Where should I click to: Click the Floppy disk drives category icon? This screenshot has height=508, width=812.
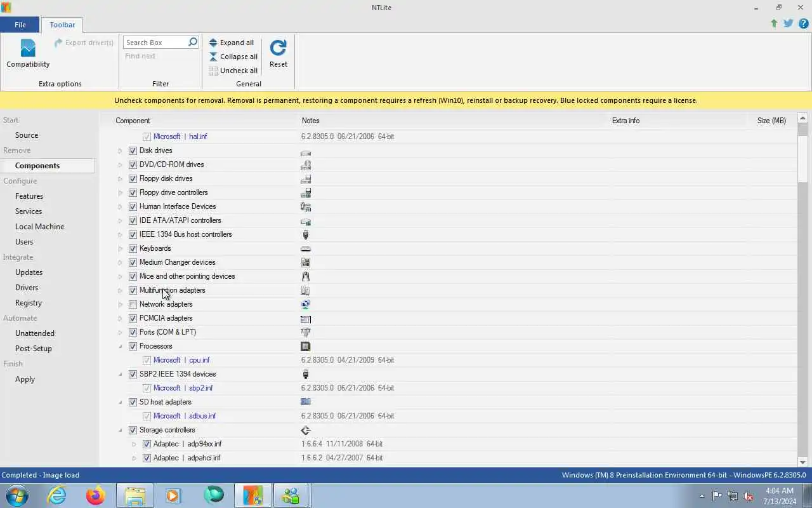pos(306,179)
